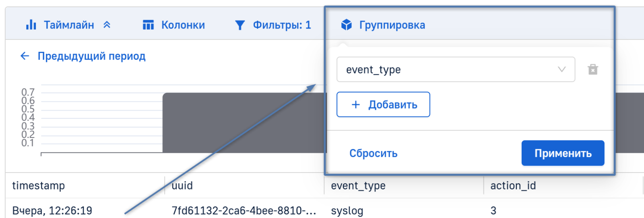The image size is (644, 218).
Task: Collapse the Таймлайн panel with double chevron
Action: [107, 25]
